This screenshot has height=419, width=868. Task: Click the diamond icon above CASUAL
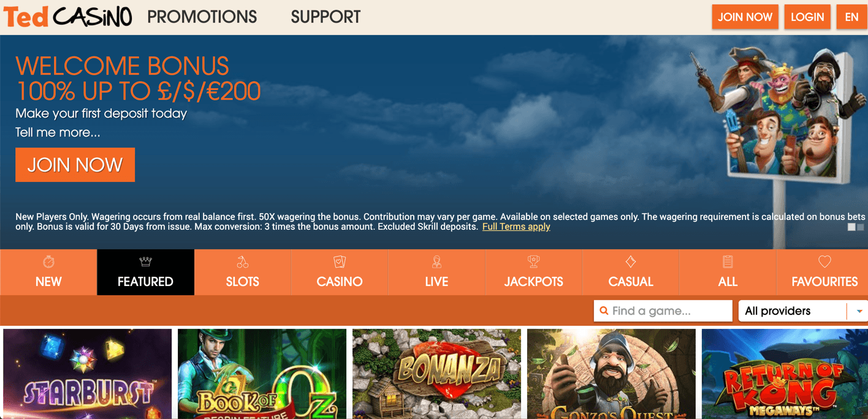[631, 262]
